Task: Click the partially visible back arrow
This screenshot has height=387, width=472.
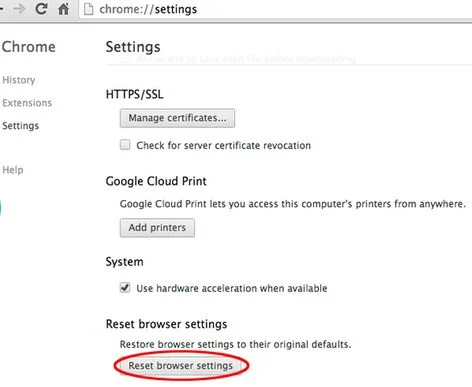Action: pos(1,9)
